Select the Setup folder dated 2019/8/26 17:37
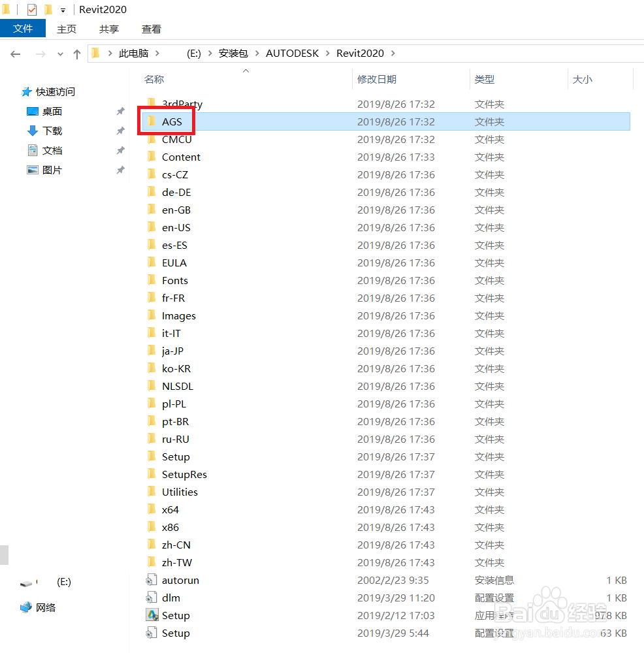644x655 pixels. [x=386, y=456]
